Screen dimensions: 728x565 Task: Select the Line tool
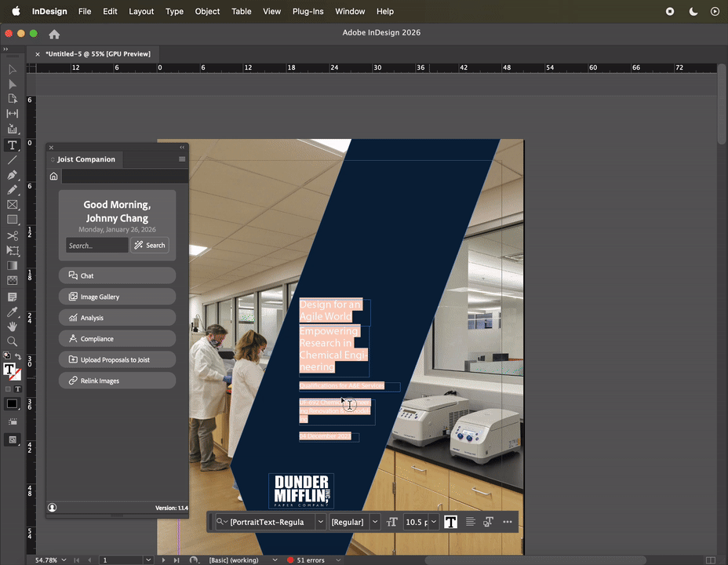pos(12,160)
